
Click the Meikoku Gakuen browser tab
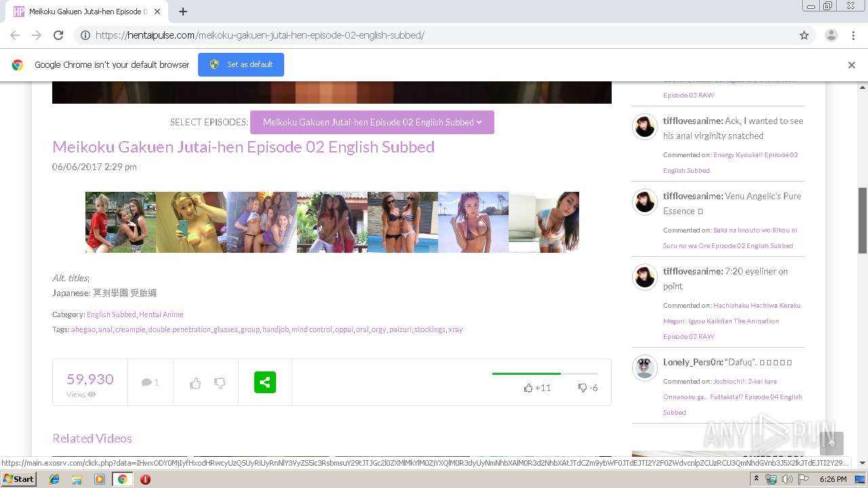point(87,12)
